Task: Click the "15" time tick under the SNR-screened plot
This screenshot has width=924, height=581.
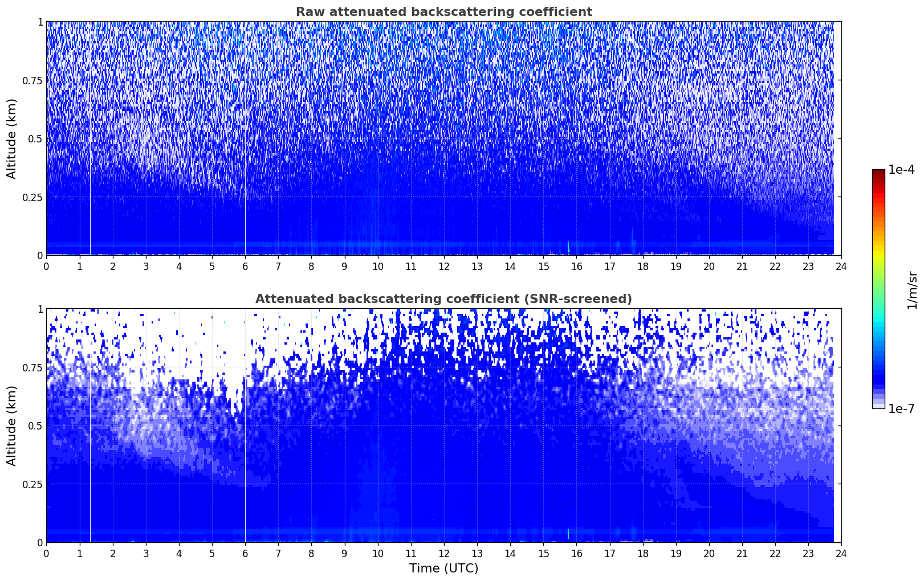Action: pos(543,553)
